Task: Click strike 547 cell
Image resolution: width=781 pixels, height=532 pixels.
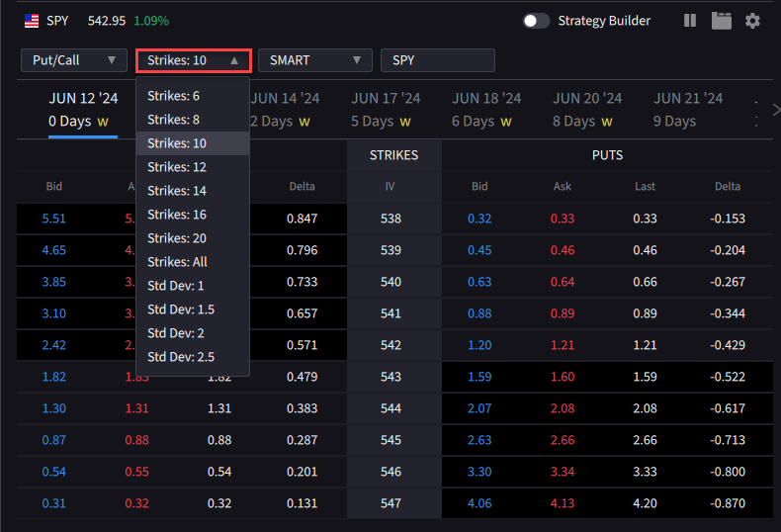Action: coord(391,503)
